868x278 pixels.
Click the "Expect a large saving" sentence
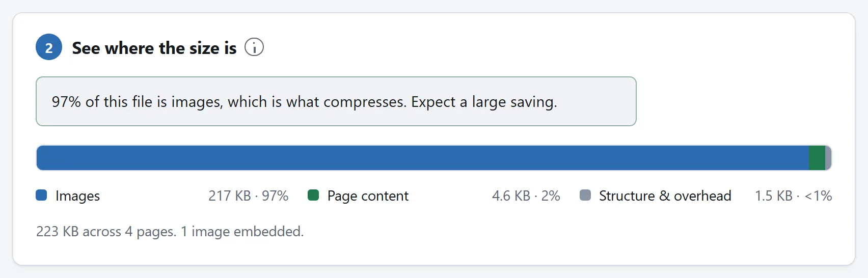tap(484, 102)
